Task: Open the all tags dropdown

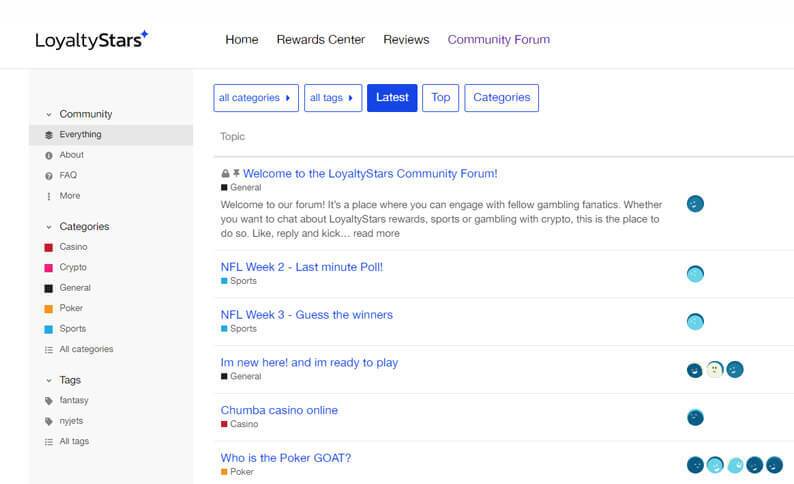Action: (333, 98)
